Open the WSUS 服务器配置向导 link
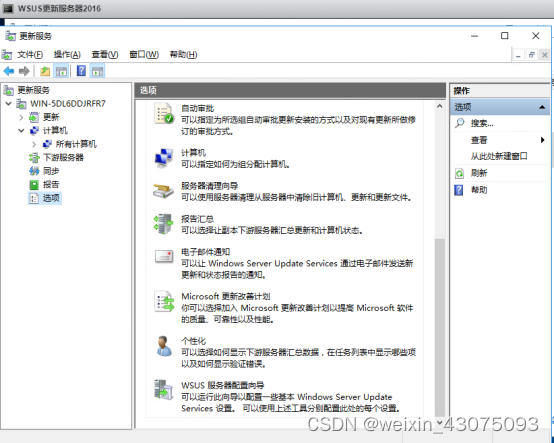This screenshot has width=554, height=443. [223, 385]
